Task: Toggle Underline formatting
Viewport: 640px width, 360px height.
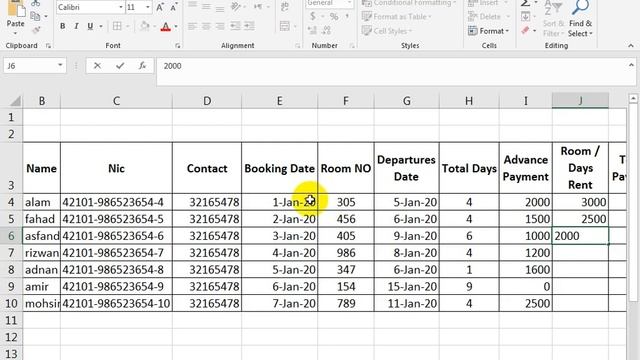Action: pos(90,26)
